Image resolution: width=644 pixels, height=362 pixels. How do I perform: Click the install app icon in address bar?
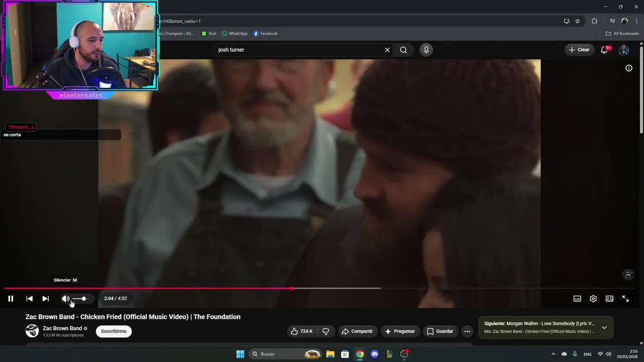coord(567,21)
